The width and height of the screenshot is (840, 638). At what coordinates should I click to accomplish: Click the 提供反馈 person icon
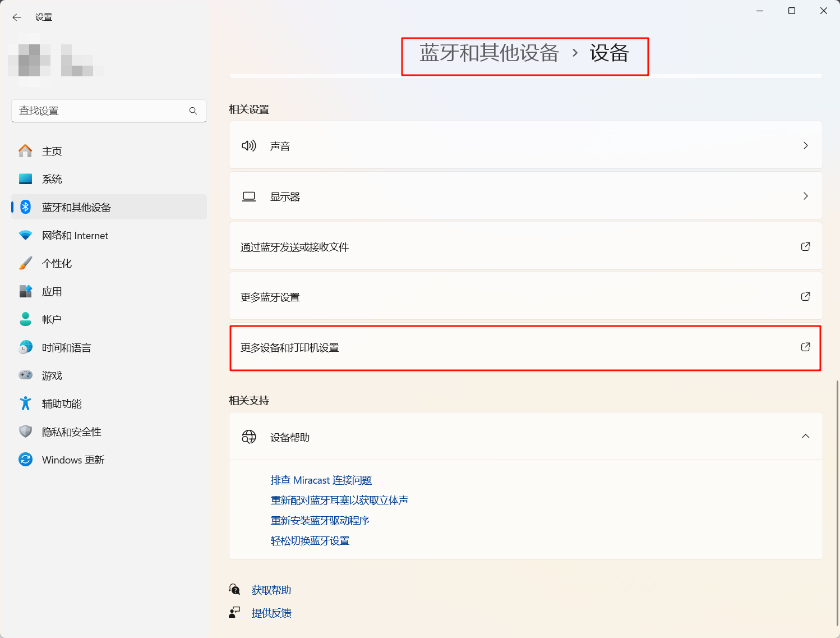tap(234, 612)
